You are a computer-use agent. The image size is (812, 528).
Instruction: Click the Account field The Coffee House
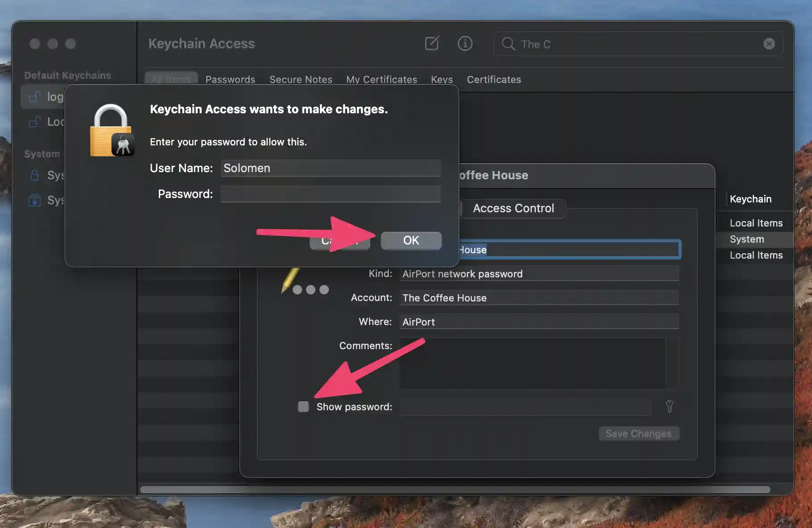[539, 298]
